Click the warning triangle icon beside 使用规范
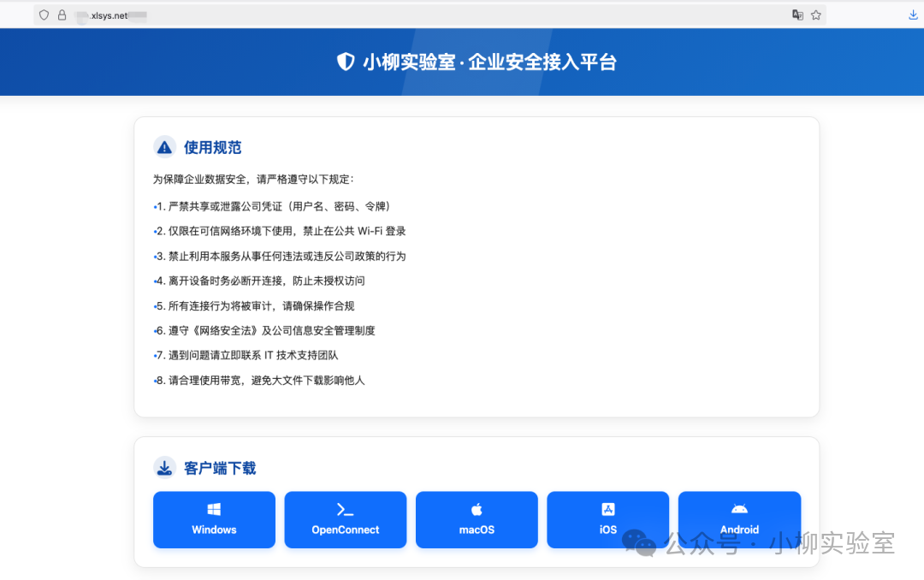 coord(164,147)
